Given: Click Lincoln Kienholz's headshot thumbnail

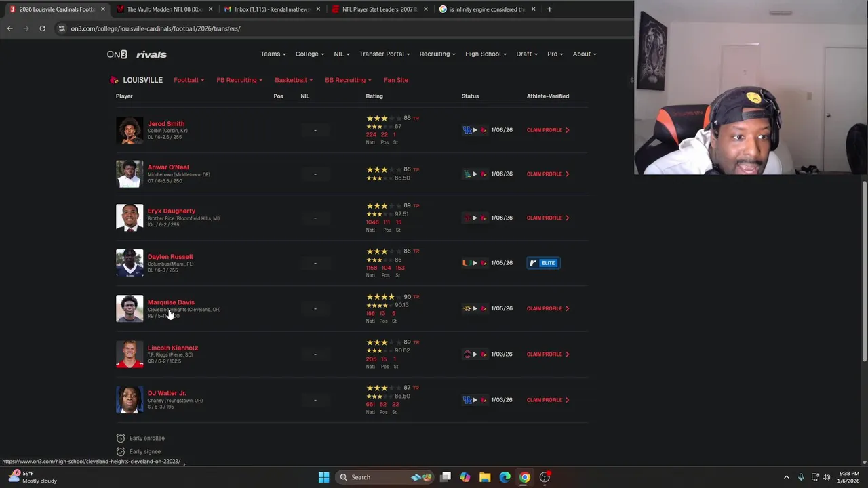Looking at the screenshot, I should coord(130,354).
